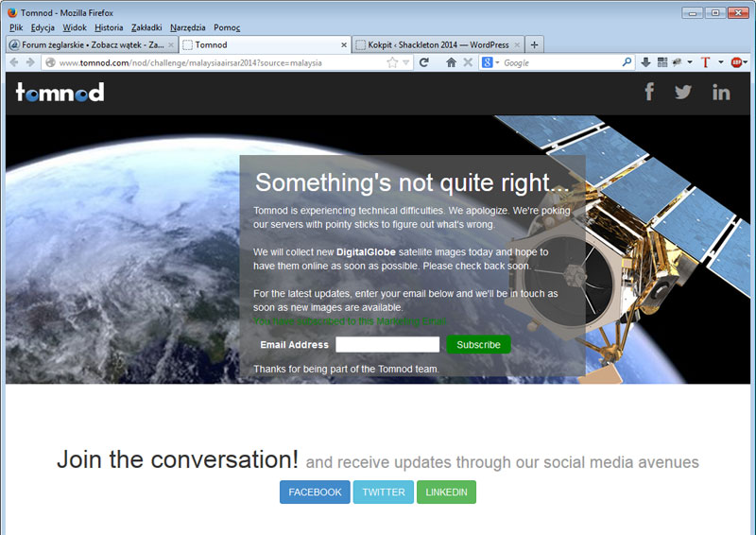Image resolution: width=756 pixels, height=535 pixels.
Task: Click the Google search engine icon
Action: 488,62
